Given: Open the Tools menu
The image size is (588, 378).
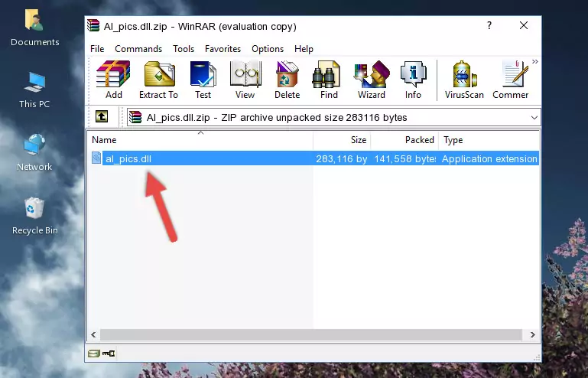Looking at the screenshot, I should click(x=184, y=49).
